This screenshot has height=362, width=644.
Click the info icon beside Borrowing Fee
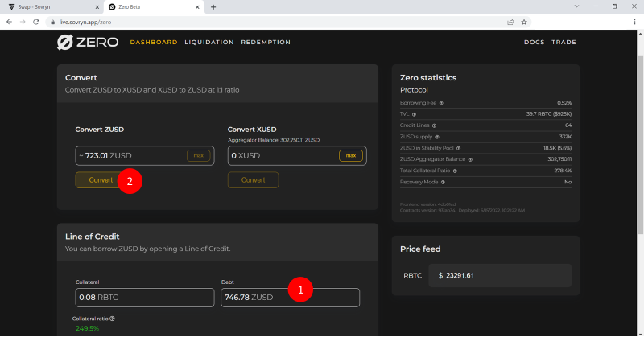click(x=441, y=103)
